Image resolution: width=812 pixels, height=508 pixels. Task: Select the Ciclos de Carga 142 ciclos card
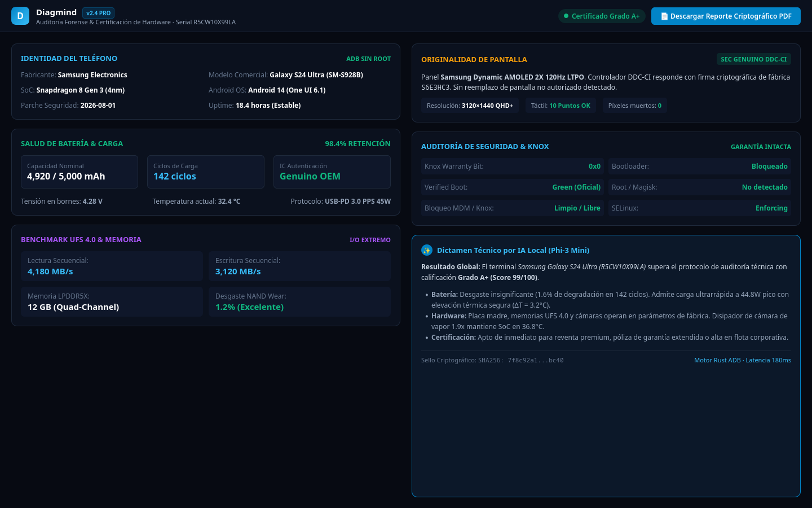coord(206,172)
